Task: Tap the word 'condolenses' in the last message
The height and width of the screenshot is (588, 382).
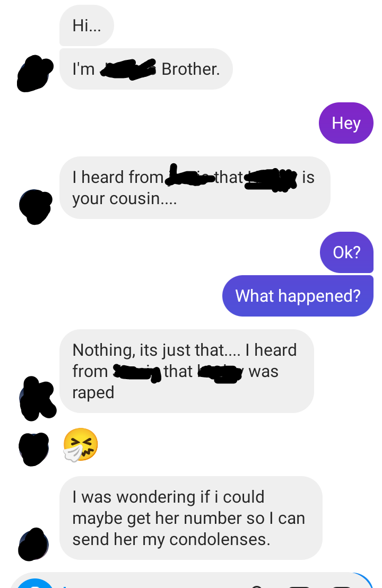Action: 220,540
